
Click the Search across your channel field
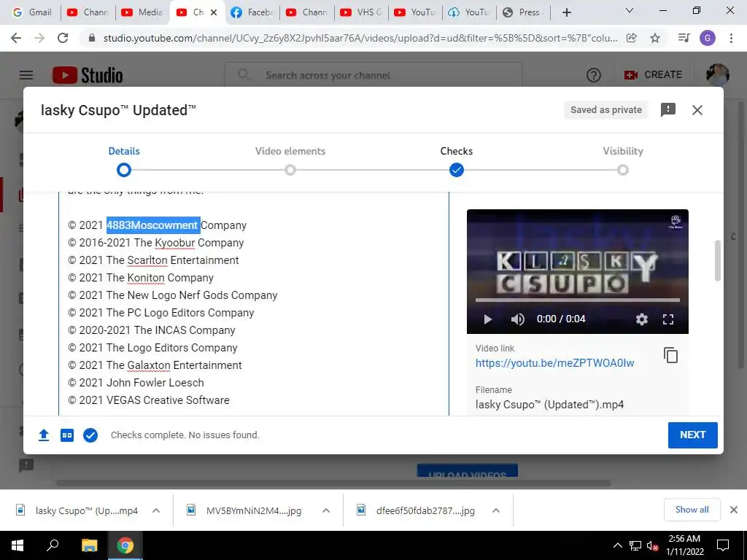tap(373, 75)
